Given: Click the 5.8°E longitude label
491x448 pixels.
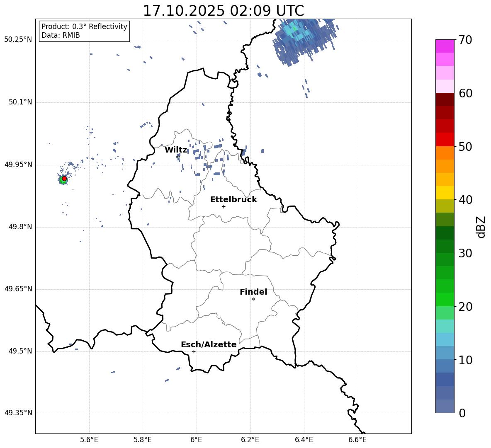Looking at the screenshot, I should [x=143, y=440].
